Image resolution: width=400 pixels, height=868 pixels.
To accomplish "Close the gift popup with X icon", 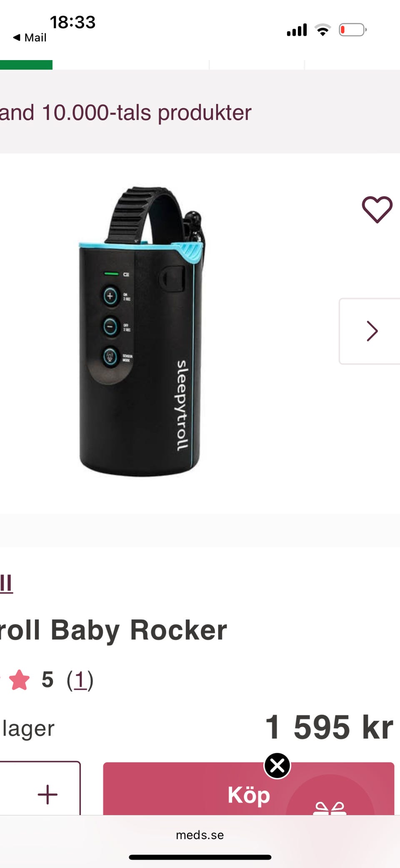I will [277, 765].
